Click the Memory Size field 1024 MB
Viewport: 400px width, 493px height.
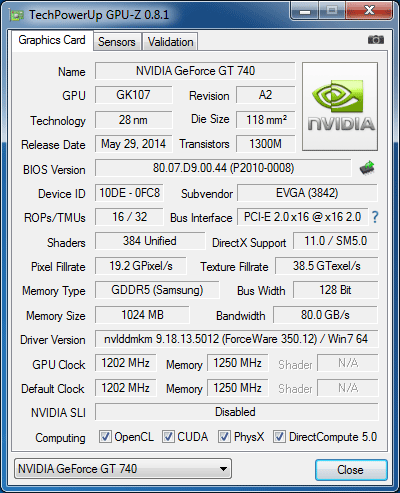click(142, 315)
